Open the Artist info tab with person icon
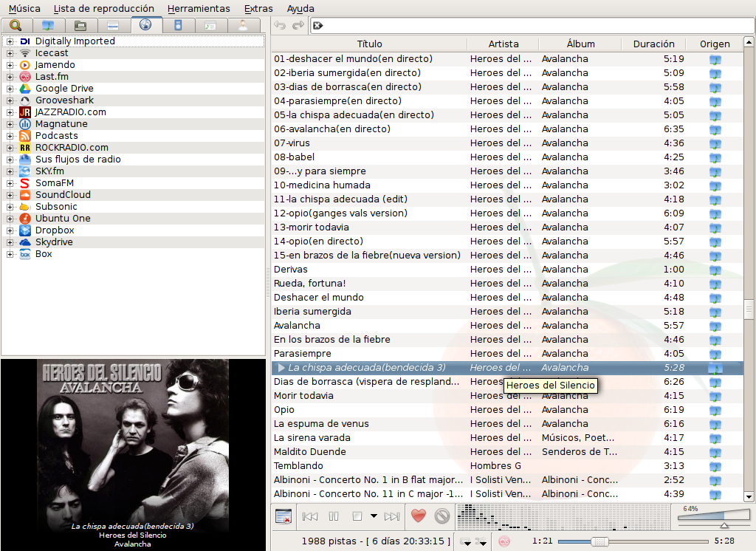756x551 pixels. point(243,25)
